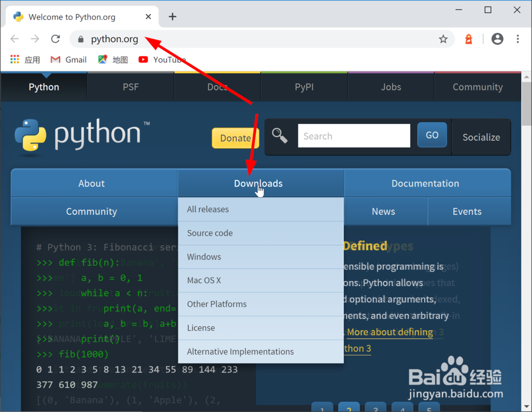
Task: Click the Python favicon on the tab
Action: [x=18, y=16]
